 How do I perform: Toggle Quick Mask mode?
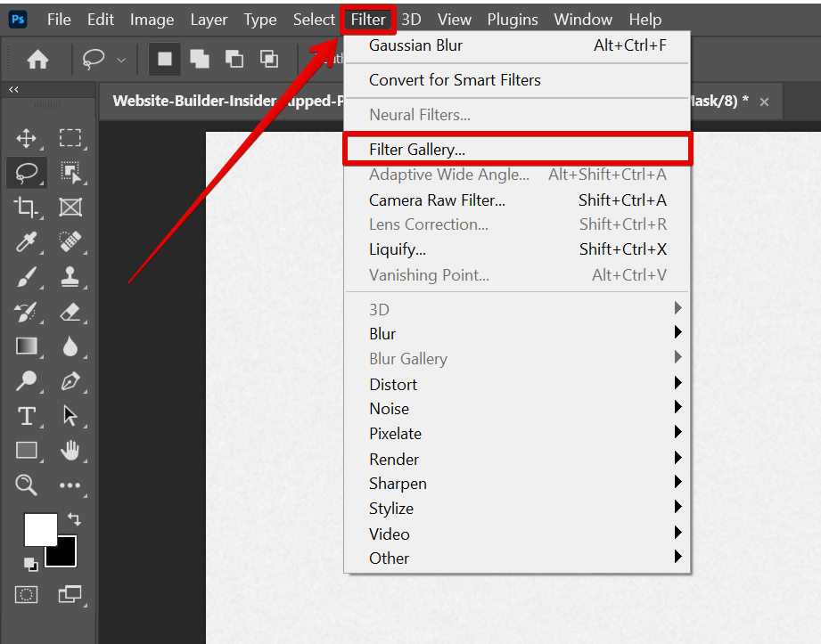(x=27, y=594)
